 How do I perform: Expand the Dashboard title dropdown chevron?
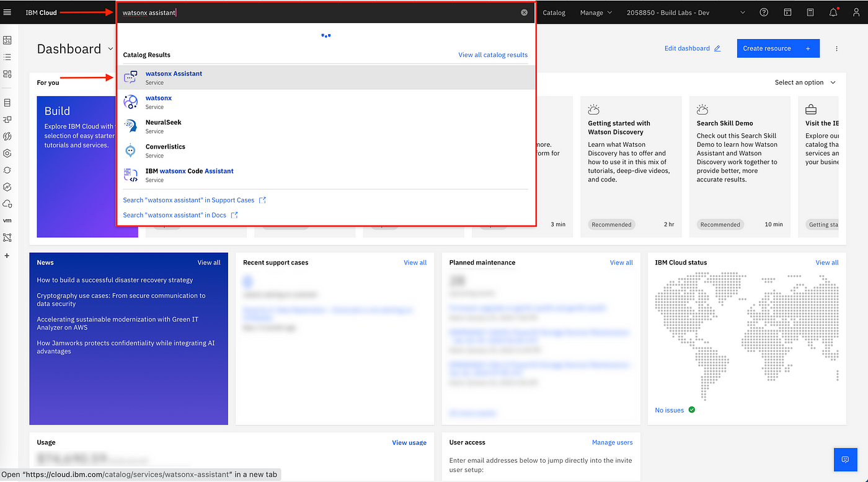click(x=111, y=49)
